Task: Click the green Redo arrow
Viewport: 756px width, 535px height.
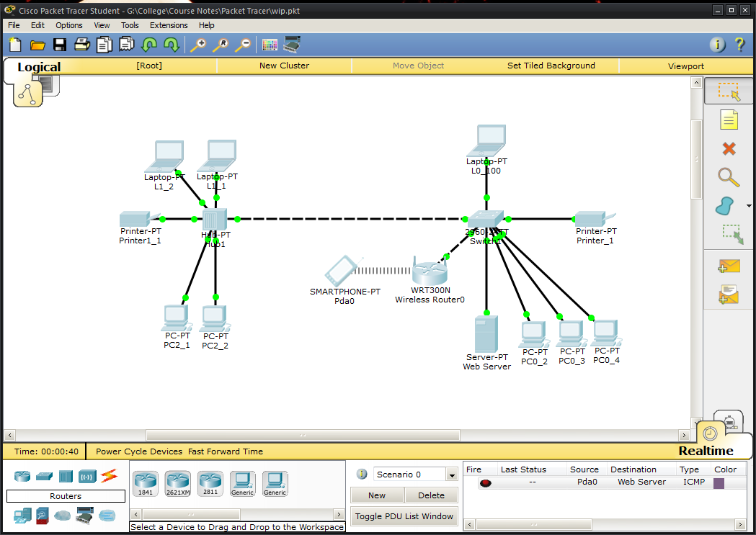Action: pos(172,45)
